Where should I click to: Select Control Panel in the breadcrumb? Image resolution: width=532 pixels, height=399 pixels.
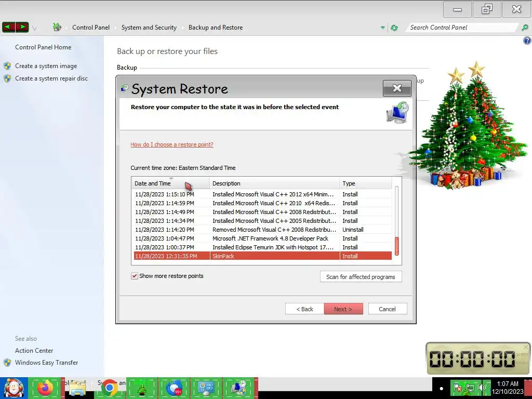[91, 28]
